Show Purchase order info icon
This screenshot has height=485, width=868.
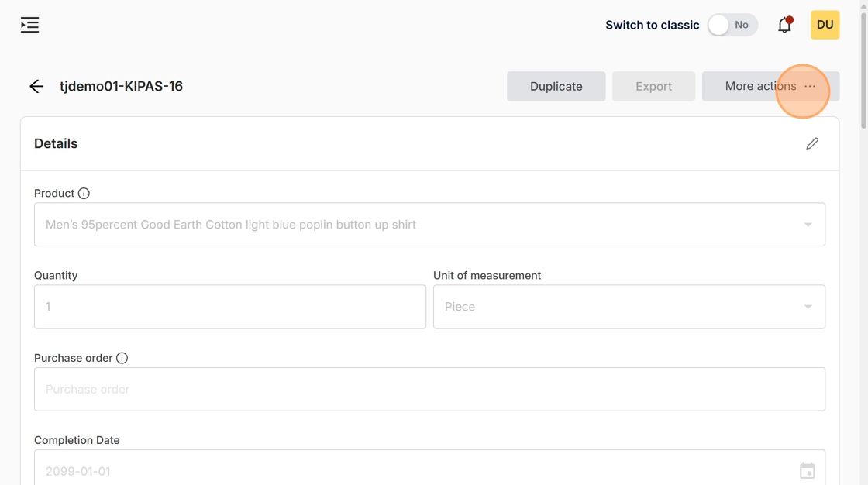point(122,358)
